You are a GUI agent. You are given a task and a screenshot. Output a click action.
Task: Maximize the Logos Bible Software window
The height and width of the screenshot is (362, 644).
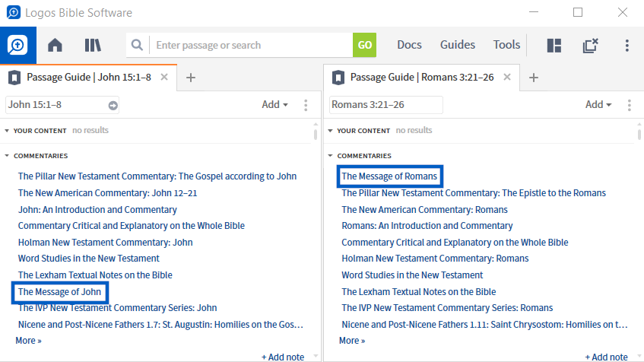(x=578, y=12)
